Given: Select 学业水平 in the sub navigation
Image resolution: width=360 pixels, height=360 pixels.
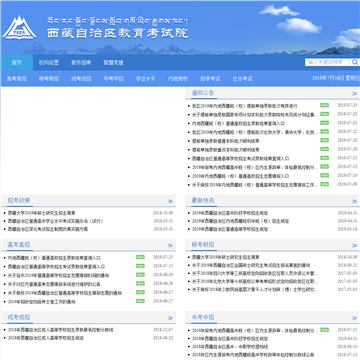Looking at the screenshot, I should (145, 79).
